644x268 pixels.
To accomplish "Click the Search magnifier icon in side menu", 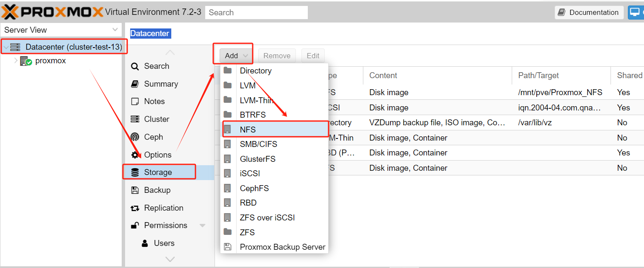I will [x=135, y=66].
